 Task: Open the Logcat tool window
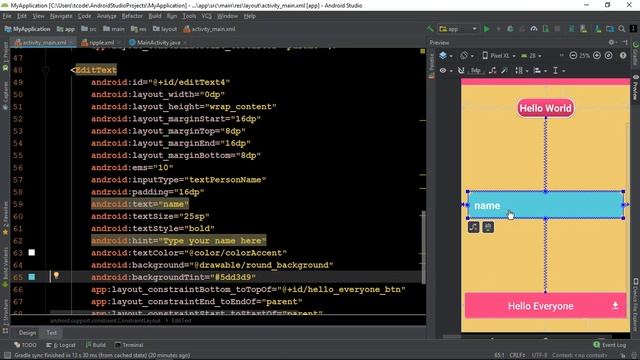point(61,345)
